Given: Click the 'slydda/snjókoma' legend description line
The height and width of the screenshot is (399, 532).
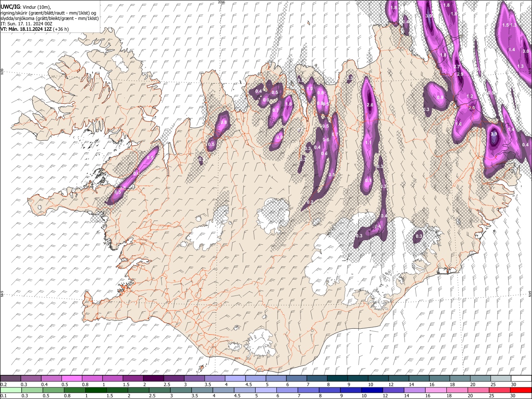Looking at the screenshot, I should pos(49,18).
